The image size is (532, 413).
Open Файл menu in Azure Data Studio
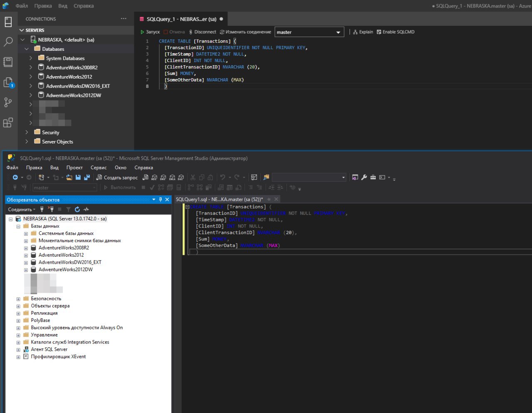click(x=22, y=6)
